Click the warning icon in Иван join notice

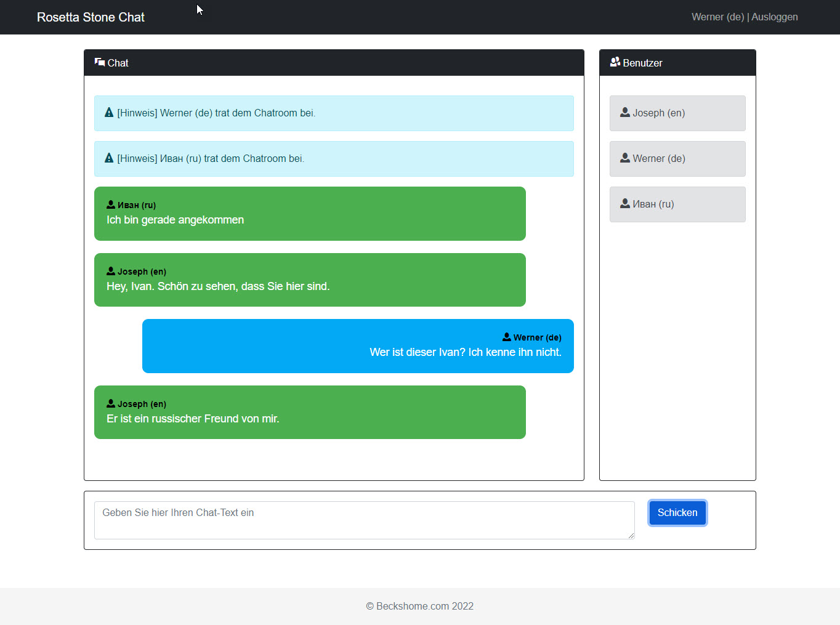click(109, 158)
